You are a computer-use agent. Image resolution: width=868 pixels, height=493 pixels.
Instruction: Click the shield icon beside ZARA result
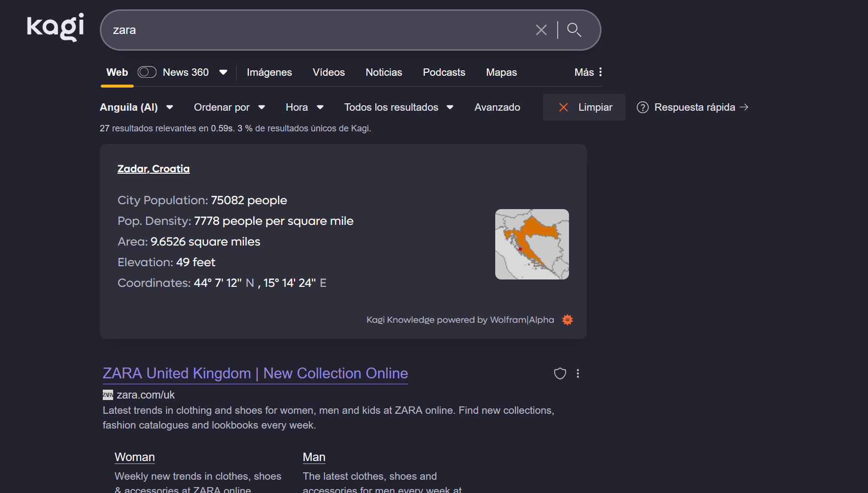560,373
